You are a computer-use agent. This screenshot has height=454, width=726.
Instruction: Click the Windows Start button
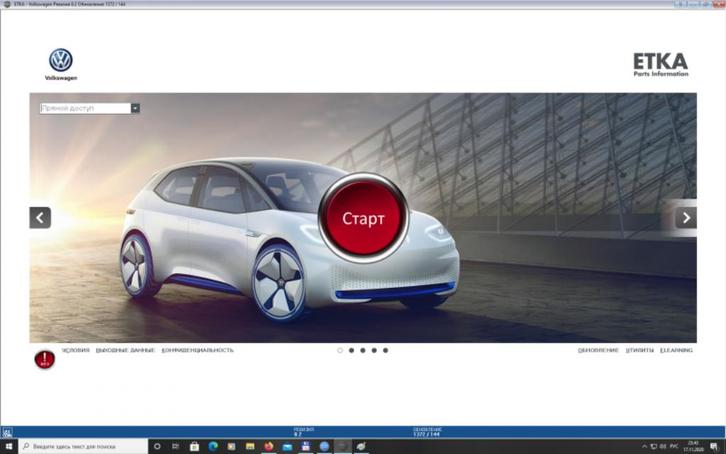[x=8, y=446]
